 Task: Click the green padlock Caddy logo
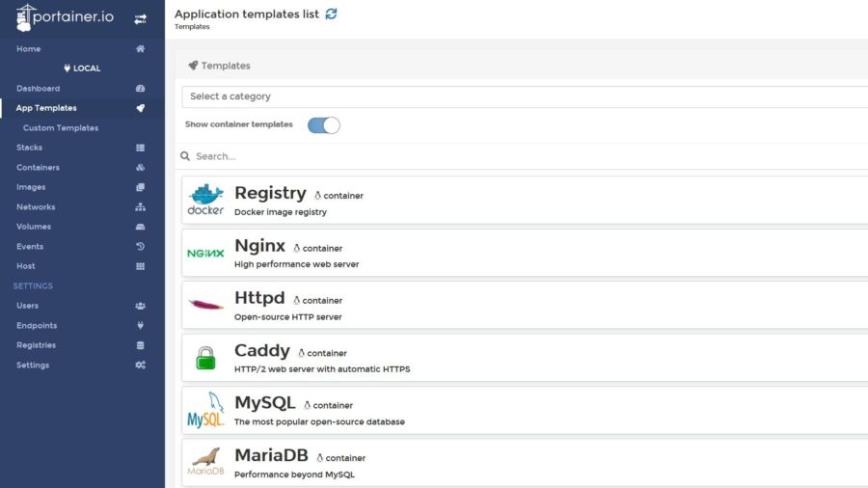coord(205,358)
